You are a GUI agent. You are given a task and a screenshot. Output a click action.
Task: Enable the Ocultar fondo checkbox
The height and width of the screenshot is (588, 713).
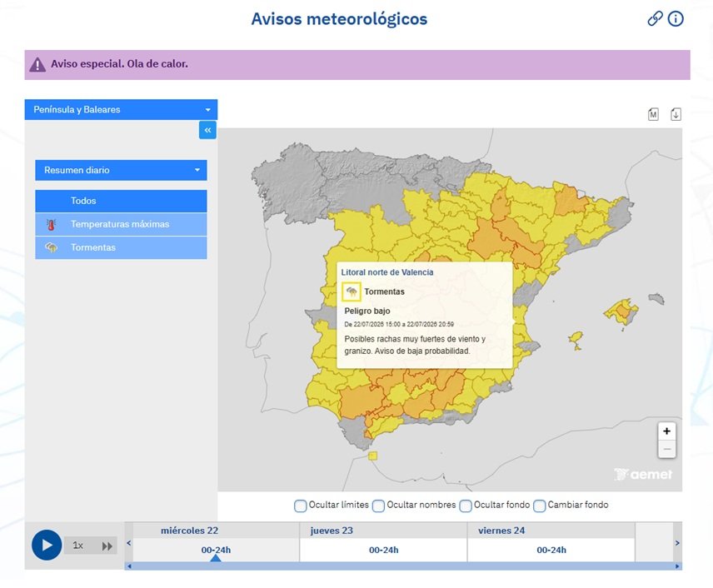[466, 506]
